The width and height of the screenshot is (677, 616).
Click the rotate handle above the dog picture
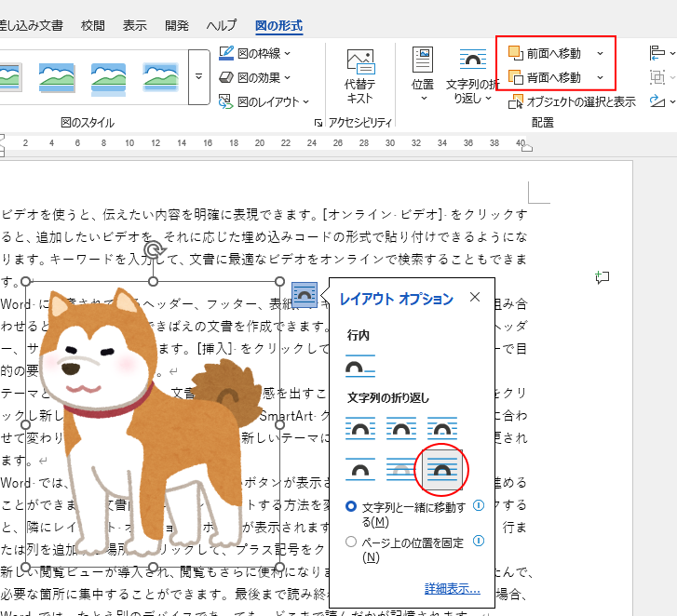(x=155, y=249)
